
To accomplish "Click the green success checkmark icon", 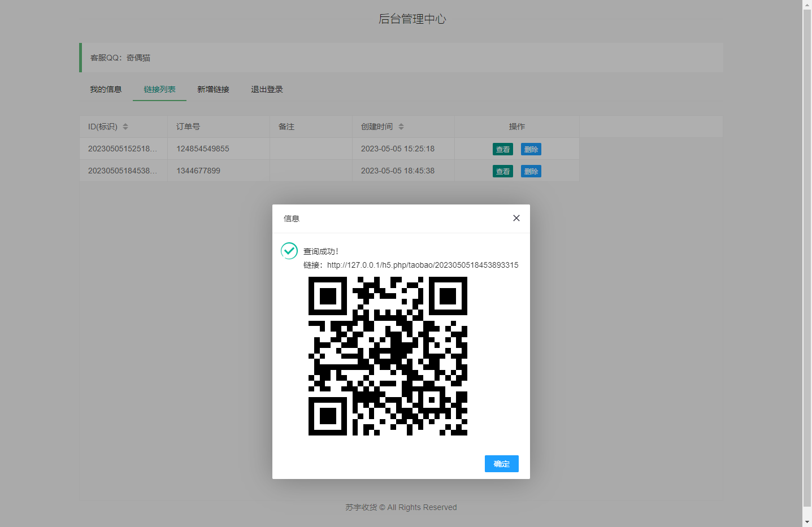I will tap(289, 251).
